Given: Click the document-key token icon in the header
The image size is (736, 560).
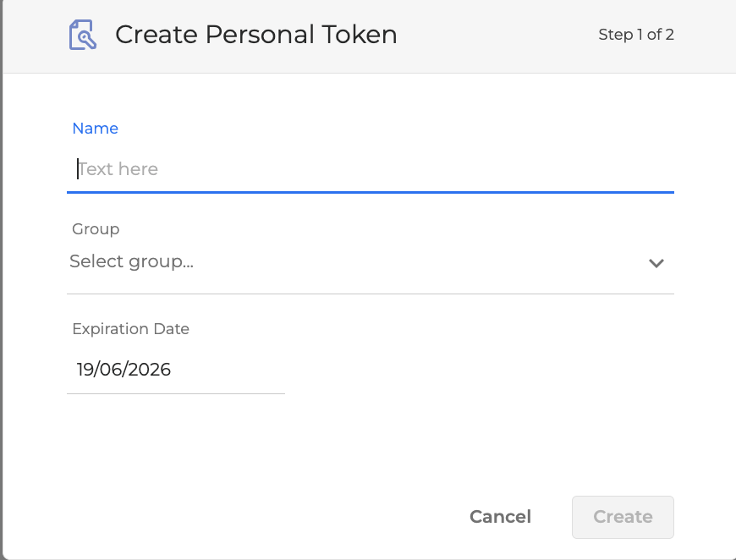Looking at the screenshot, I should 82,35.
